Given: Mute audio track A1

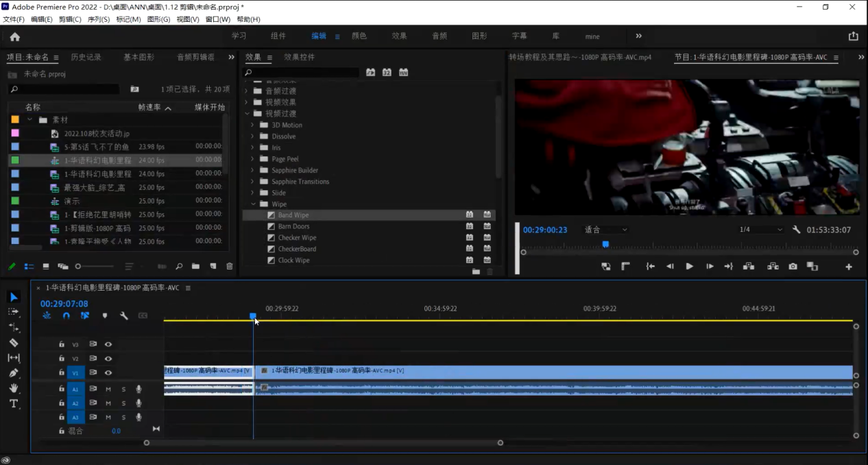Looking at the screenshot, I should point(108,389).
